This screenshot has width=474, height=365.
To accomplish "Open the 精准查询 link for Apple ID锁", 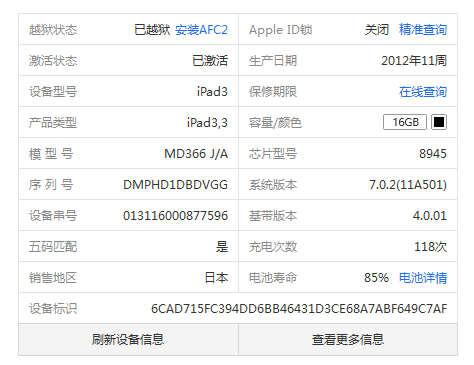I will click(423, 30).
